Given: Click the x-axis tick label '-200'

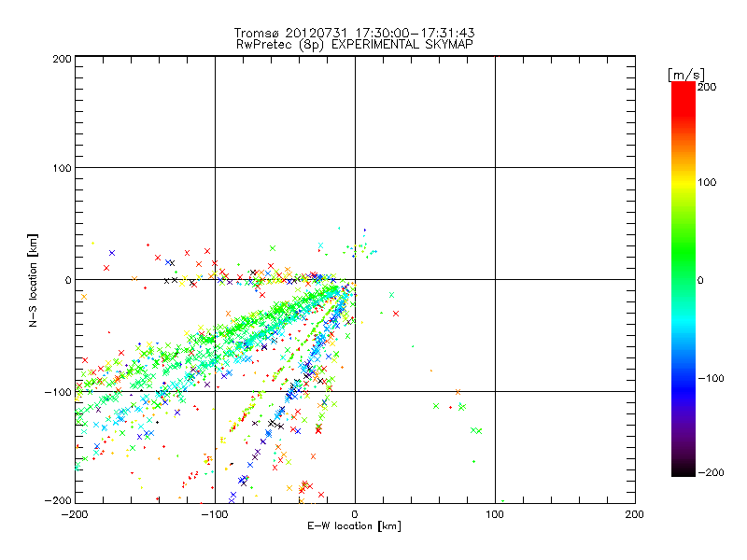Looking at the screenshot, I should coord(75,514).
